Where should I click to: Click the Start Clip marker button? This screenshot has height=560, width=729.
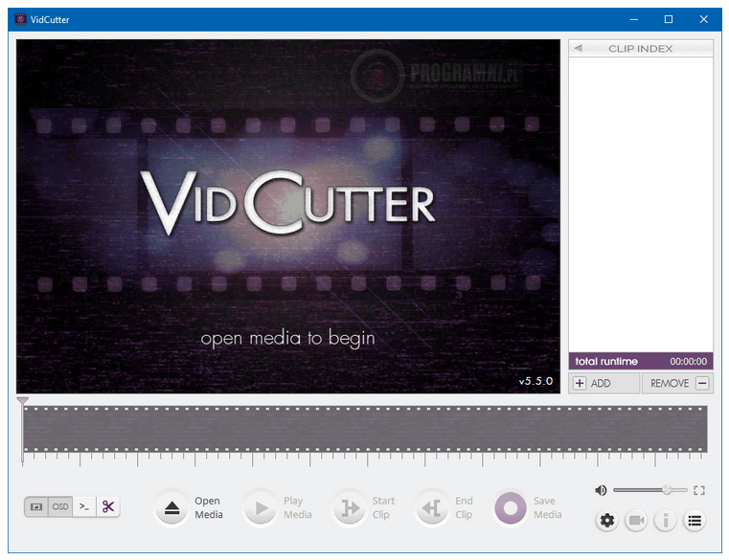[350, 507]
